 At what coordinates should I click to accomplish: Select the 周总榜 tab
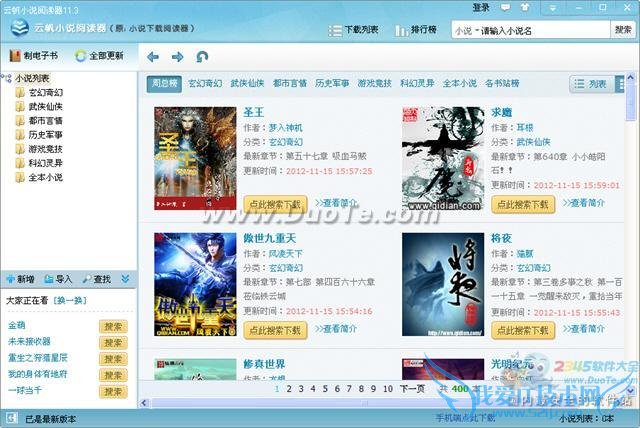tap(164, 84)
